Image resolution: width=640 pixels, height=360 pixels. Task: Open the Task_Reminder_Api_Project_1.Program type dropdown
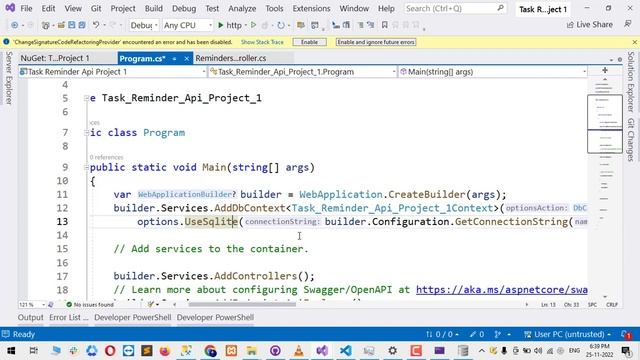[x=302, y=72]
